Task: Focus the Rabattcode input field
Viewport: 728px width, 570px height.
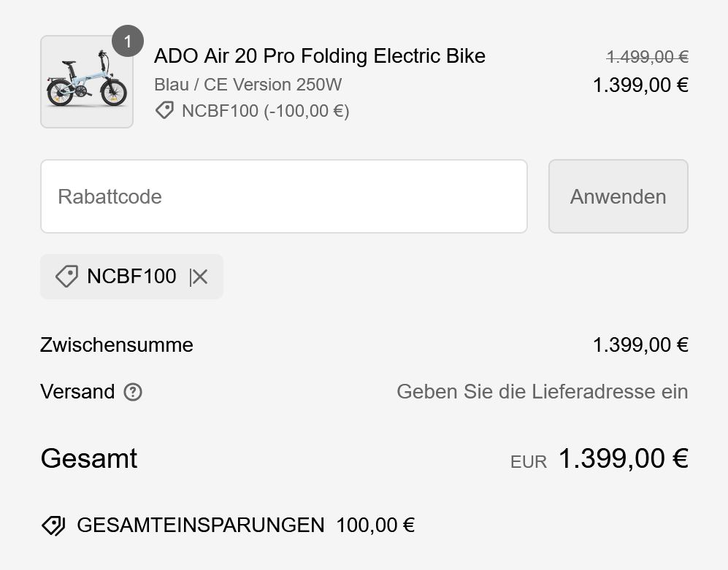Action: [283, 196]
